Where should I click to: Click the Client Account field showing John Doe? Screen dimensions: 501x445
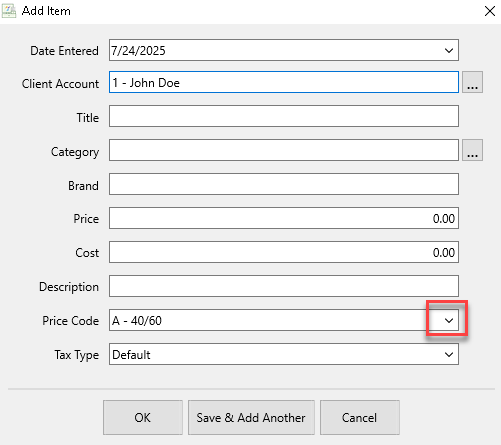click(x=284, y=82)
